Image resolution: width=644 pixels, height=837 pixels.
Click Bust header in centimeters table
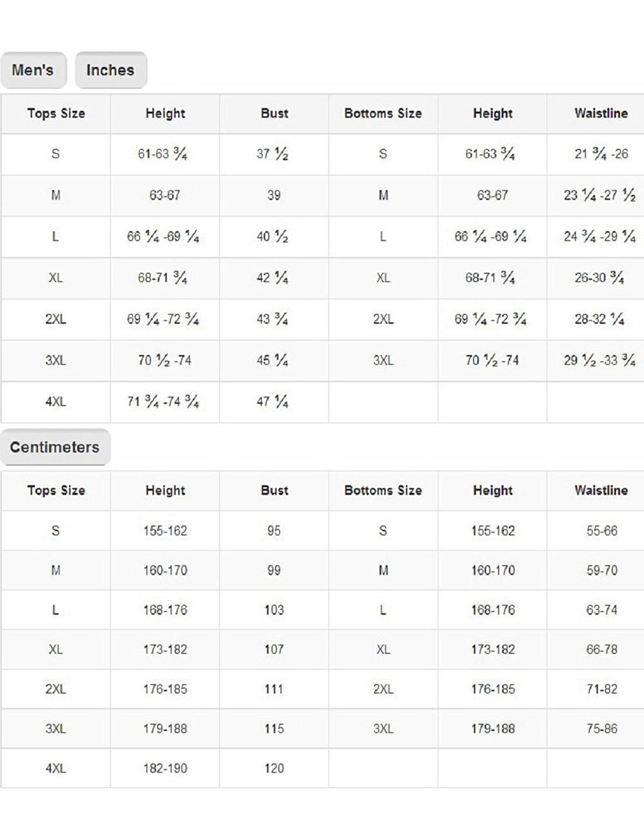pos(274,490)
